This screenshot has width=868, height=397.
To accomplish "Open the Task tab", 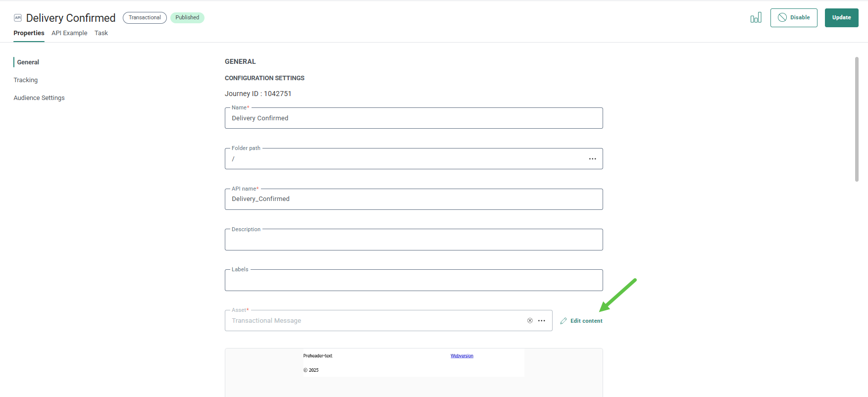I will [101, 33].
